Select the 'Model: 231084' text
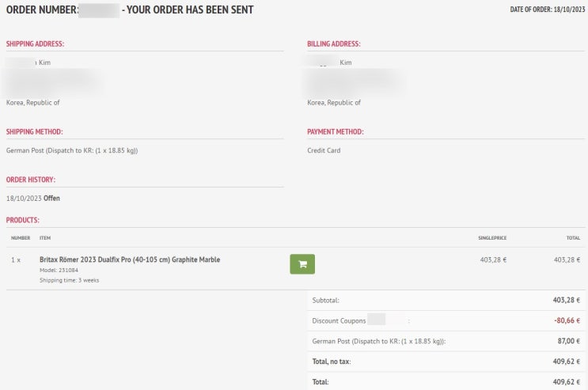588x390 pixels. click(x=59, y=270)
